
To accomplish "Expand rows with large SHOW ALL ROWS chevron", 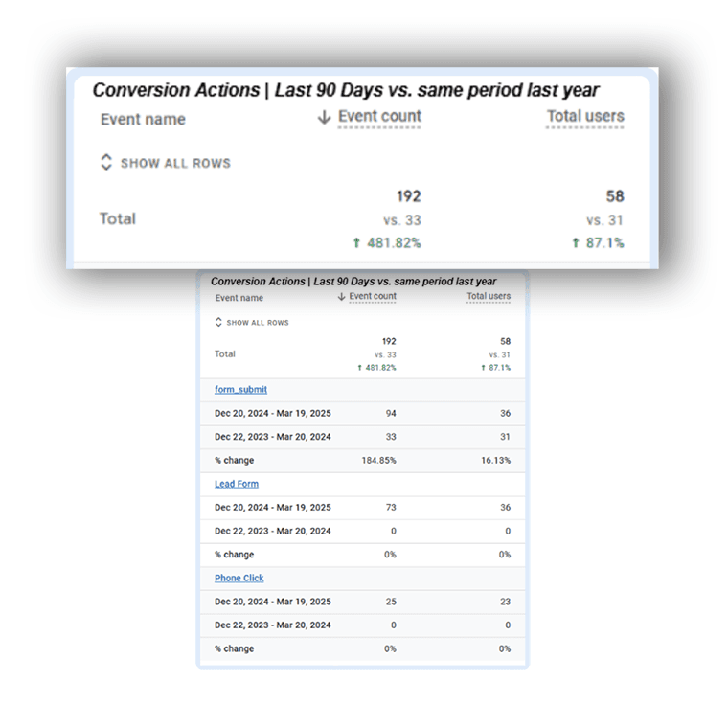I will (x=106, y=162).
